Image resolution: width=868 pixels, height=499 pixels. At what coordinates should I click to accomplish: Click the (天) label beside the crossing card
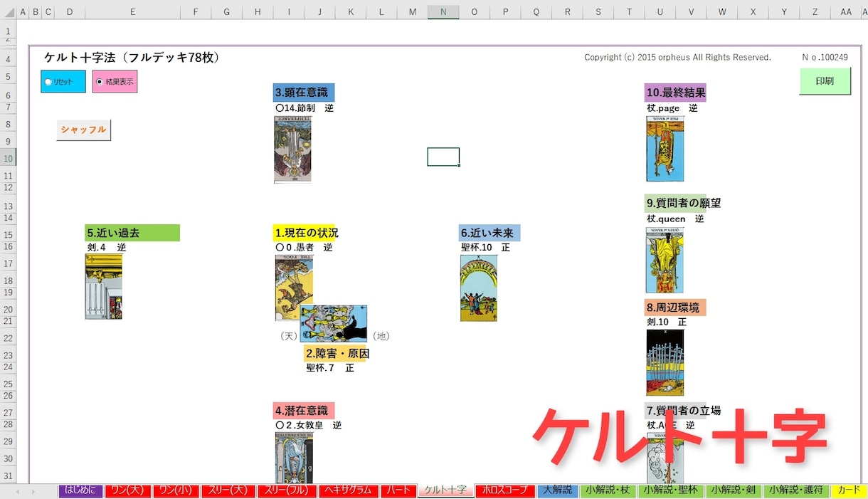point(288,336)
